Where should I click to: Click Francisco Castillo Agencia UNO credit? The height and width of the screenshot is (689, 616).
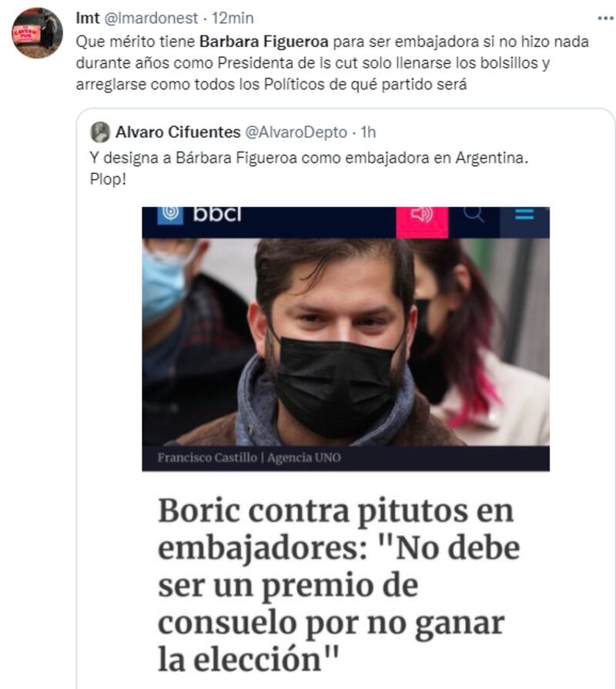(x=249, y=458)
